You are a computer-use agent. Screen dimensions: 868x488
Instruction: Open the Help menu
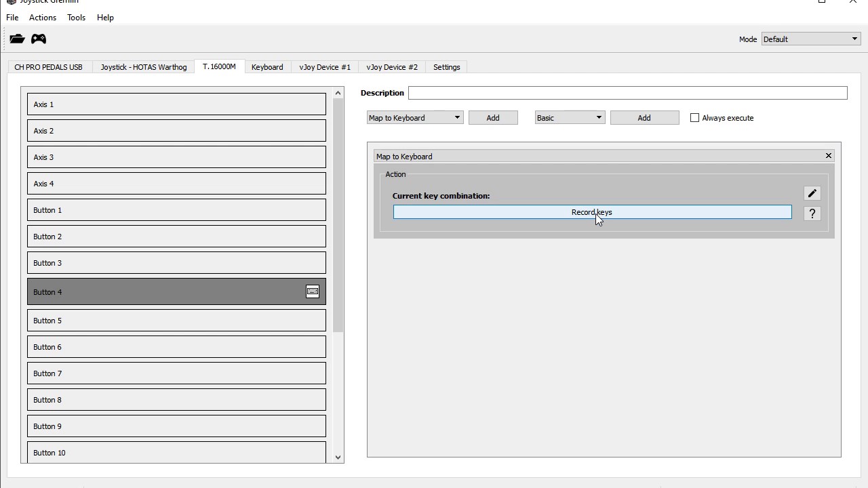click(105, 18)
